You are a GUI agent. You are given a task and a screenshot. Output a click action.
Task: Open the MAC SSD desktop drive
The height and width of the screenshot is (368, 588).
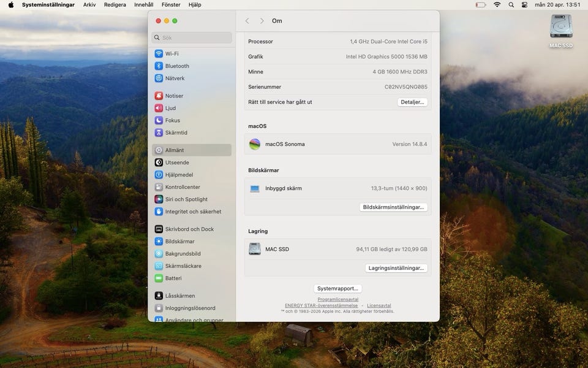(x=561, y=28)
